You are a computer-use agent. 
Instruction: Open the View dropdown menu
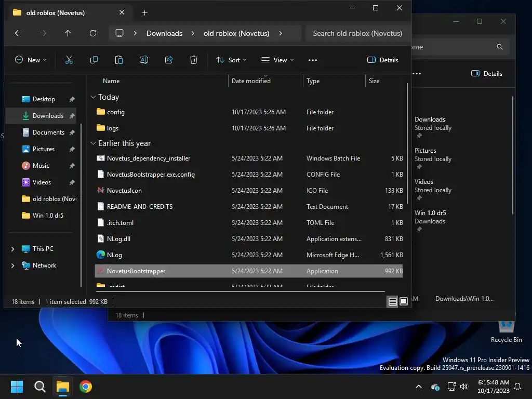(x=277, y=60)
